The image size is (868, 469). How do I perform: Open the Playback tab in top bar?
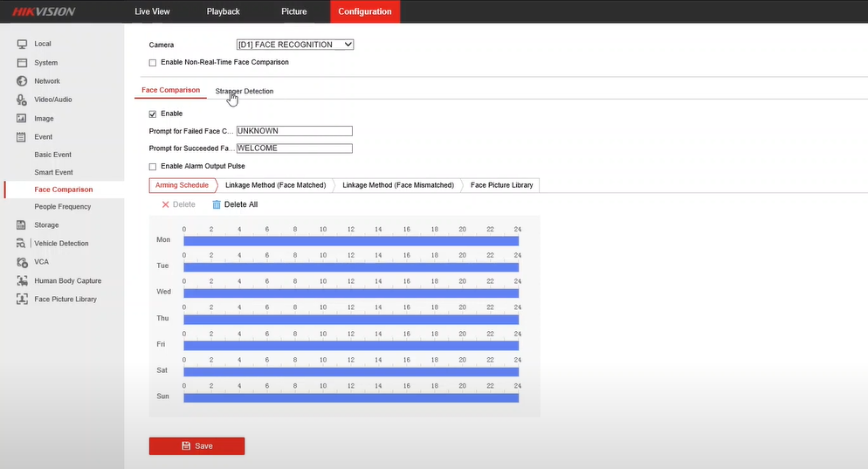click(x=223, y=11)
